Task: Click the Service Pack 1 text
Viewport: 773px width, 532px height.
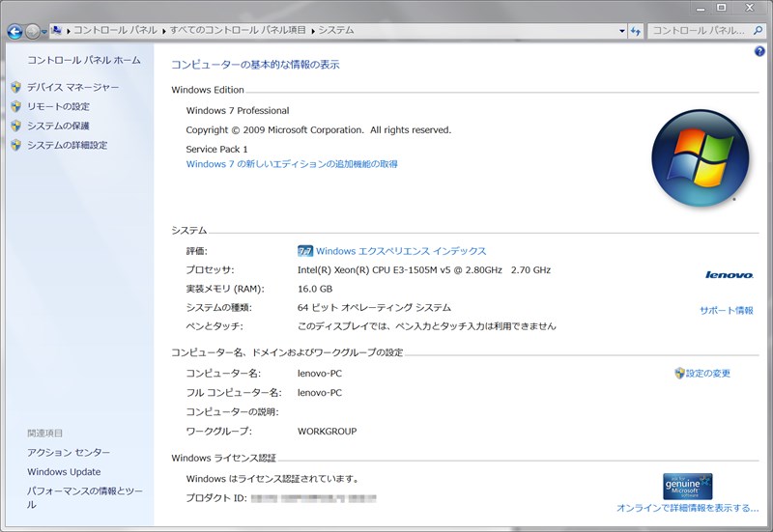Action: coord(216,150)
